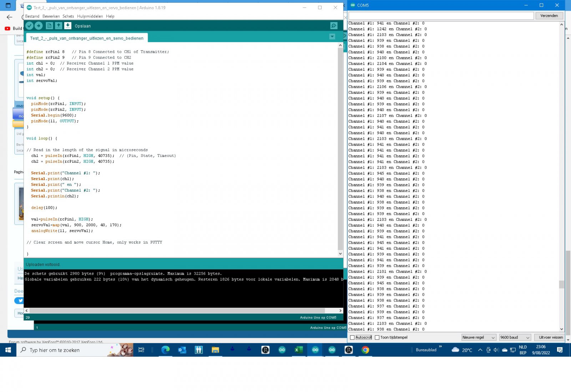The width and height of the screenshot is (571, 392).
Task: Open the Nieuwe regel line-ending dropdown
Action: [x=479, y=337]
